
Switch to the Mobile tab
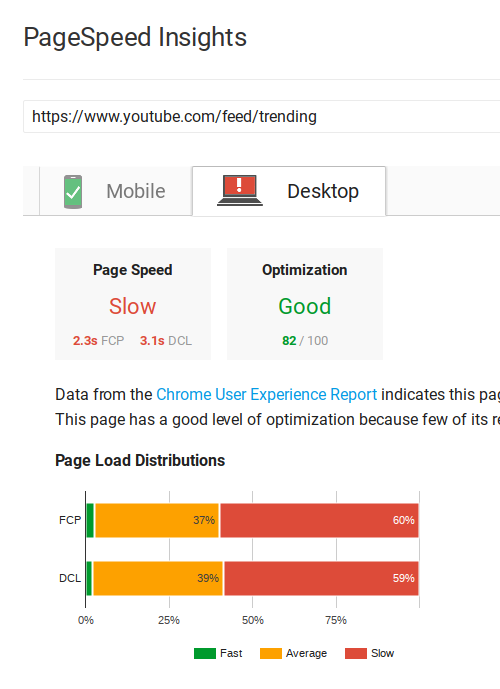[116, 192]
